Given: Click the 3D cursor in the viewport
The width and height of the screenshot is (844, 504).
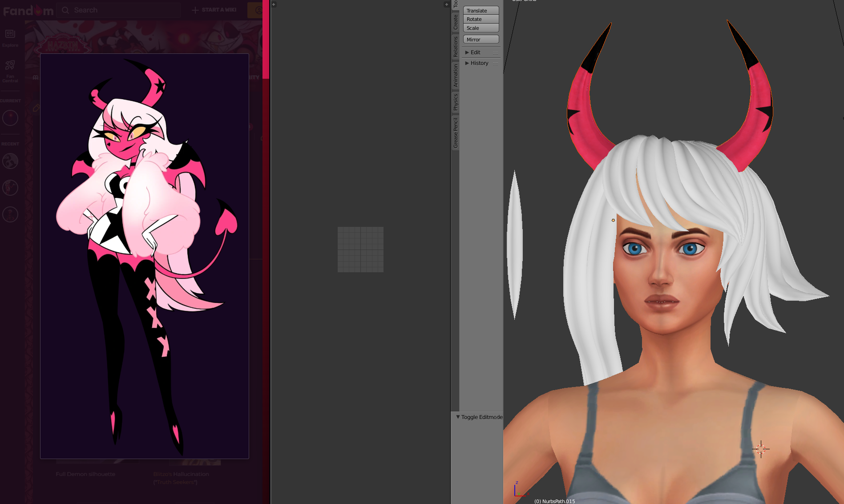Looking at the screenshot, I should pos(761,449).
